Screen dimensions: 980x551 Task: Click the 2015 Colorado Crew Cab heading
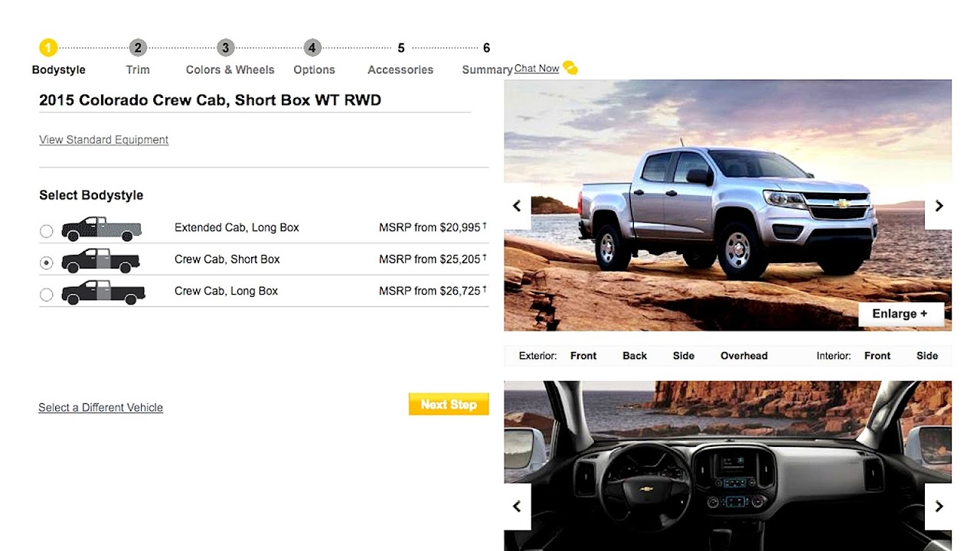click(x=210, y=100)
